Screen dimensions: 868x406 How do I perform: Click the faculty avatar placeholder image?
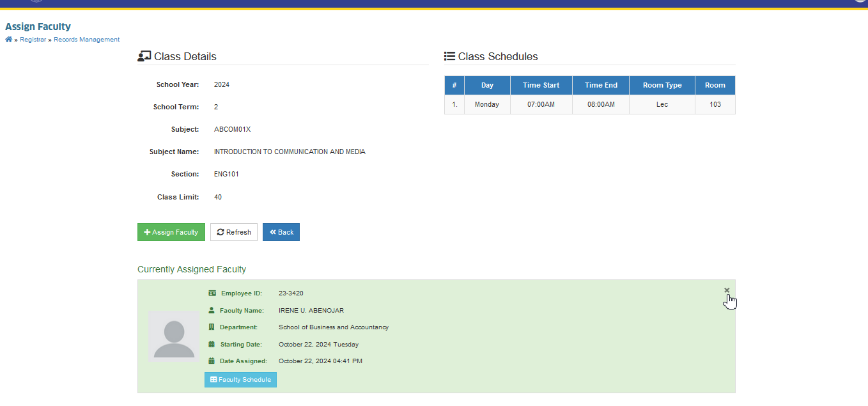tap(174, 336)
